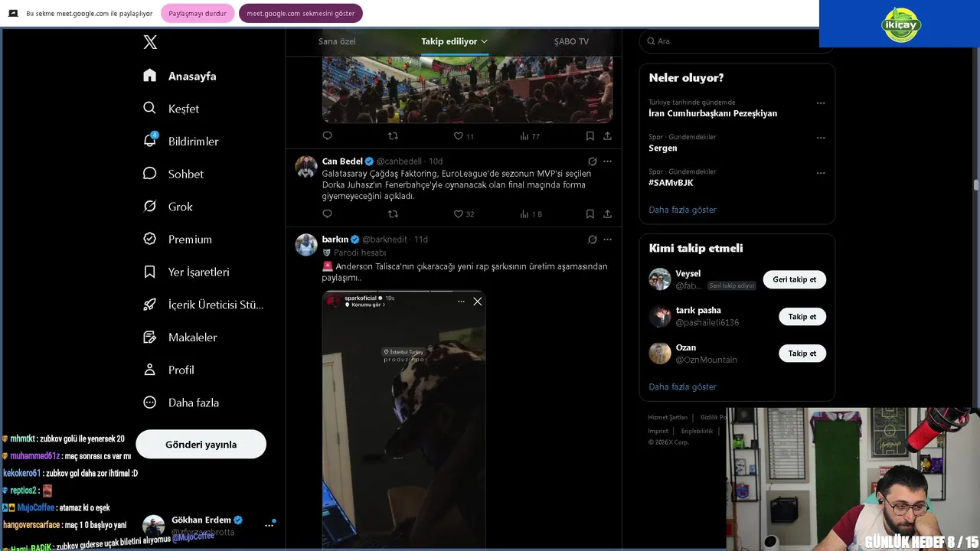Switch to the ŞABO TV tab
This screenshot has width=980, height=551.
[571, 41]
